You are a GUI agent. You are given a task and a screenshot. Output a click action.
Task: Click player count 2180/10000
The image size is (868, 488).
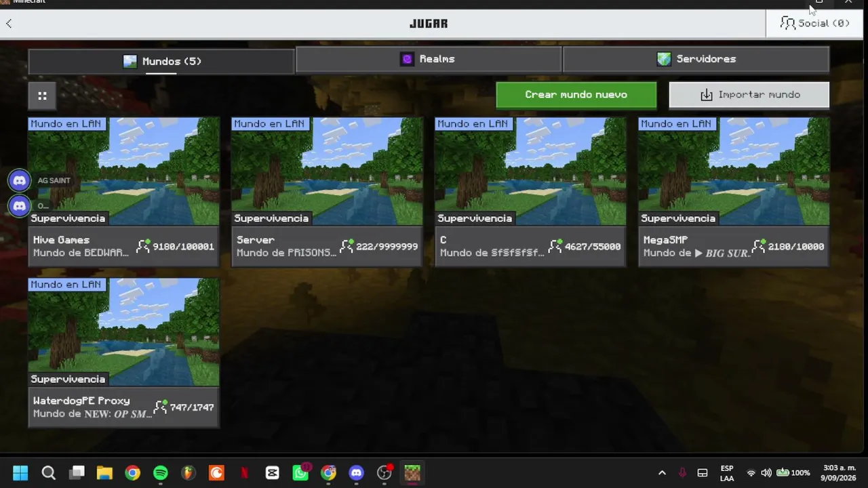coord(796,247)
